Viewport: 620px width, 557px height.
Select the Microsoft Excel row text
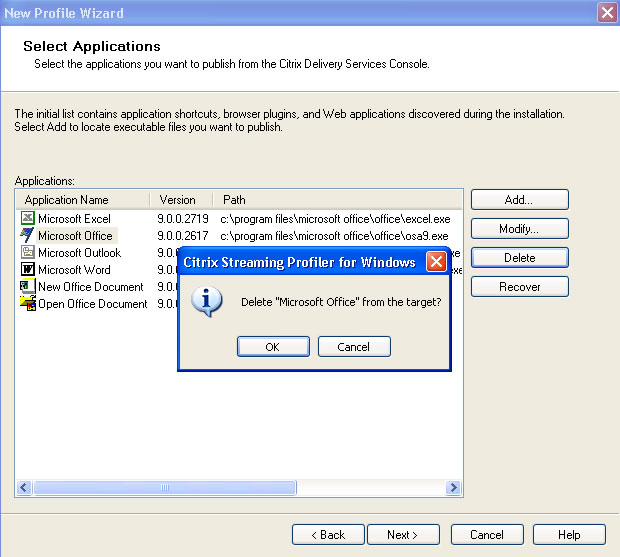point(74,219)
